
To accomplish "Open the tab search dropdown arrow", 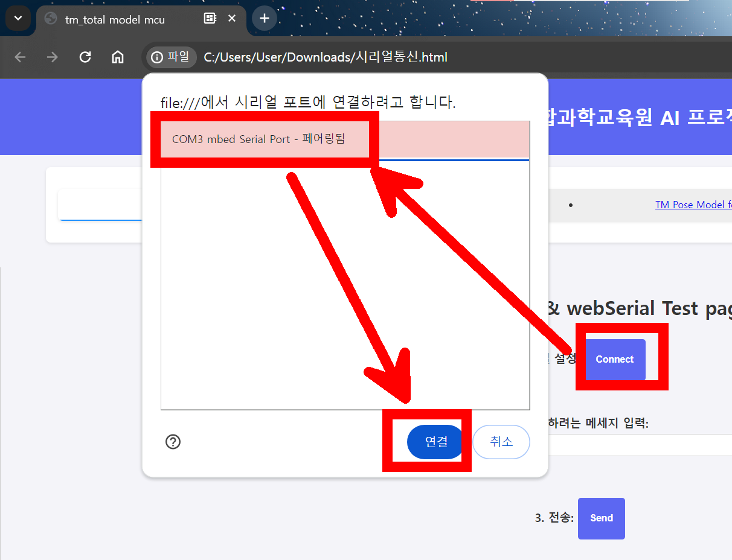I will [18, 19].
